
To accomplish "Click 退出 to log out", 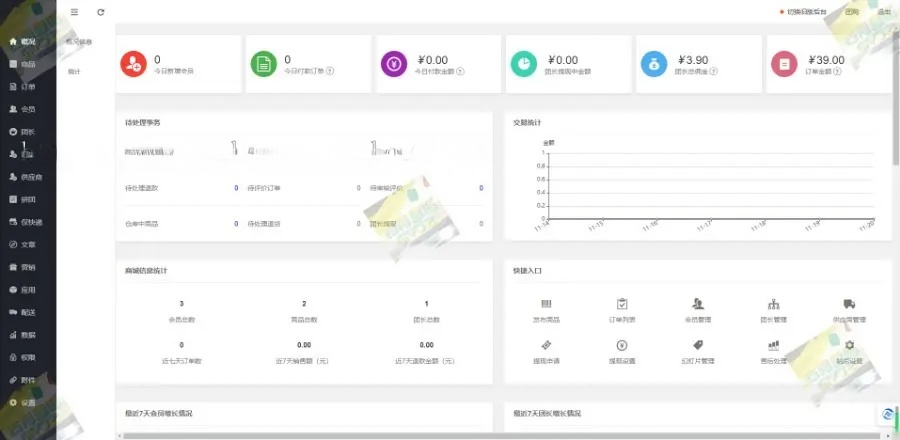I will click(883, 12).
